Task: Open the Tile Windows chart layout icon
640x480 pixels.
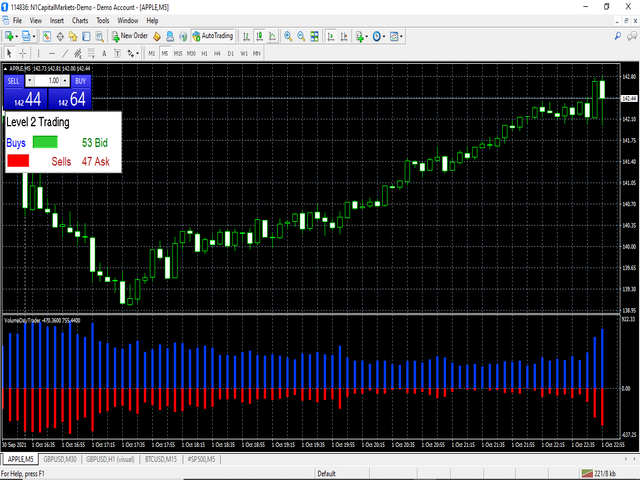Action: 314,36
